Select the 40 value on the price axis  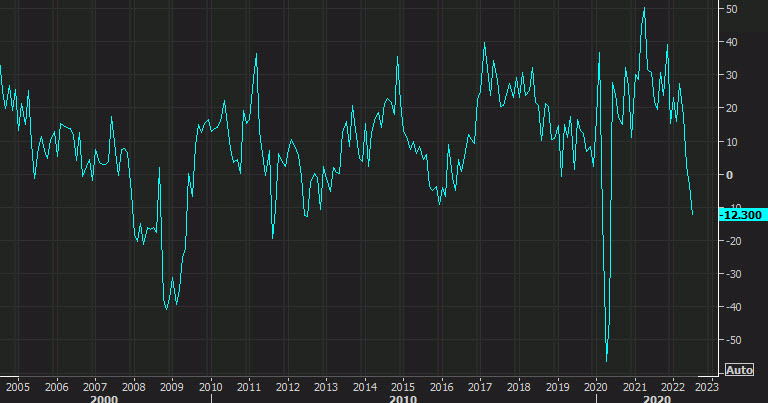click(x=732, y=43)
